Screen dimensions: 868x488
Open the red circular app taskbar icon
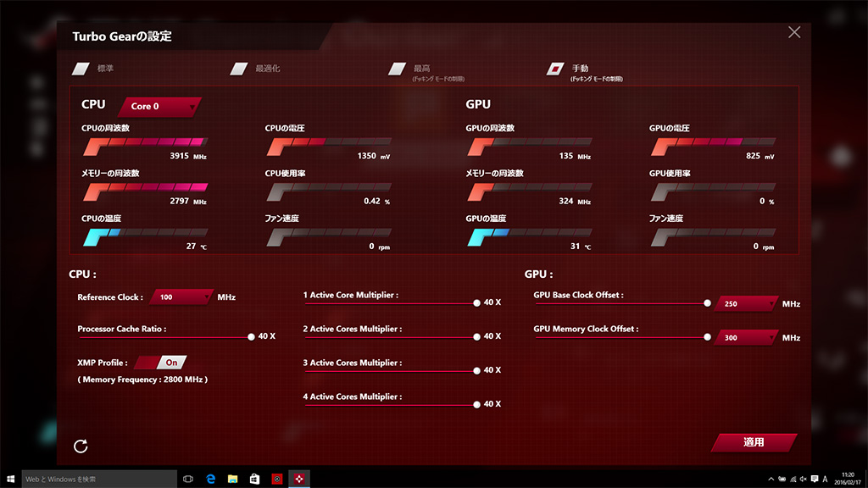pos(277,480)
